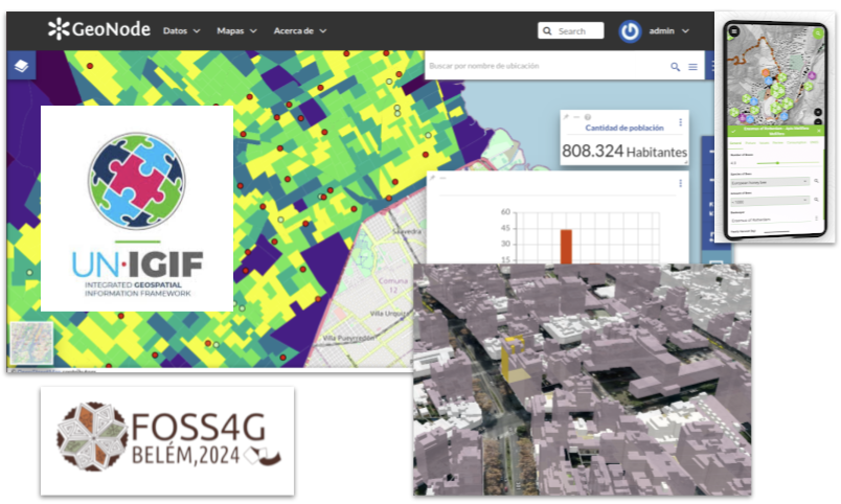841x504 pixels.
Task: Click the Search field in GeoNode navbar
Action: [x=571, y=31]
